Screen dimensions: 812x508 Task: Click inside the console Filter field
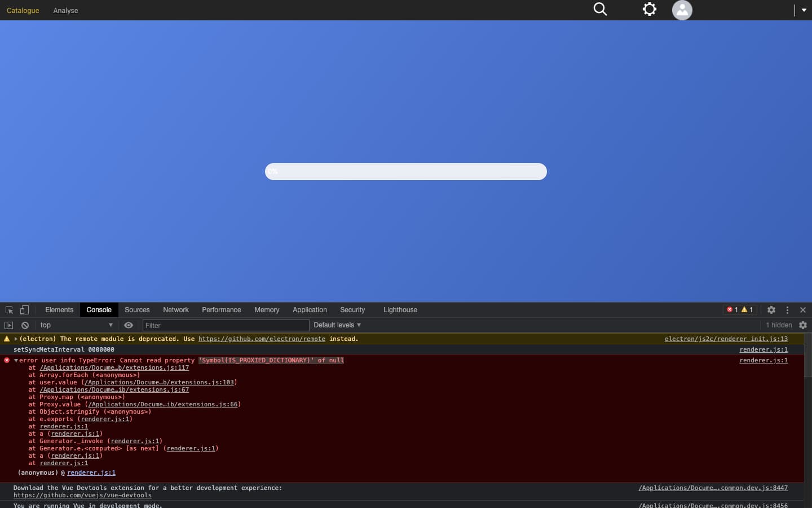[x=226, y=325]
